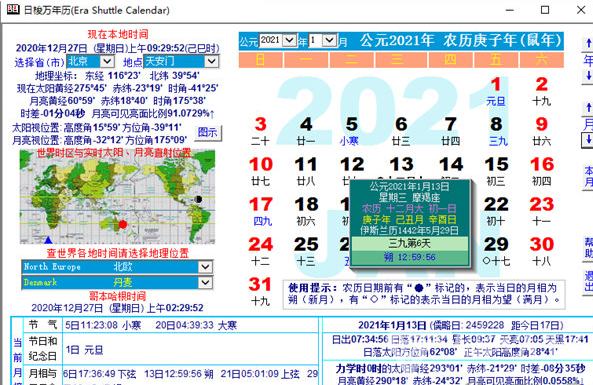Screen dimensions: 593x385
Task: Open the year 2021 dropdown
Action: coord(290,40)
